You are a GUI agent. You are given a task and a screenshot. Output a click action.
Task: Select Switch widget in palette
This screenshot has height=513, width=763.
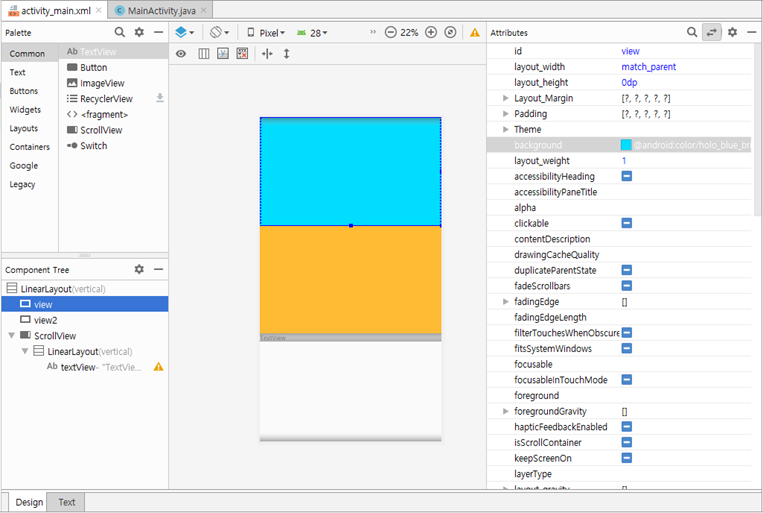pyautogui.click(x=113, y=146)
